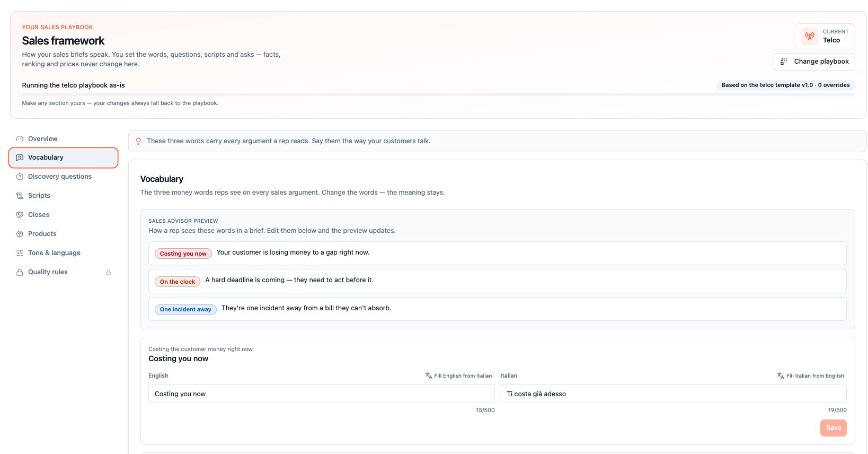This screenshot has height=454, width=868.
Task: Click translate icon beside Fill English from Italian
Action: tap(429, 376)
